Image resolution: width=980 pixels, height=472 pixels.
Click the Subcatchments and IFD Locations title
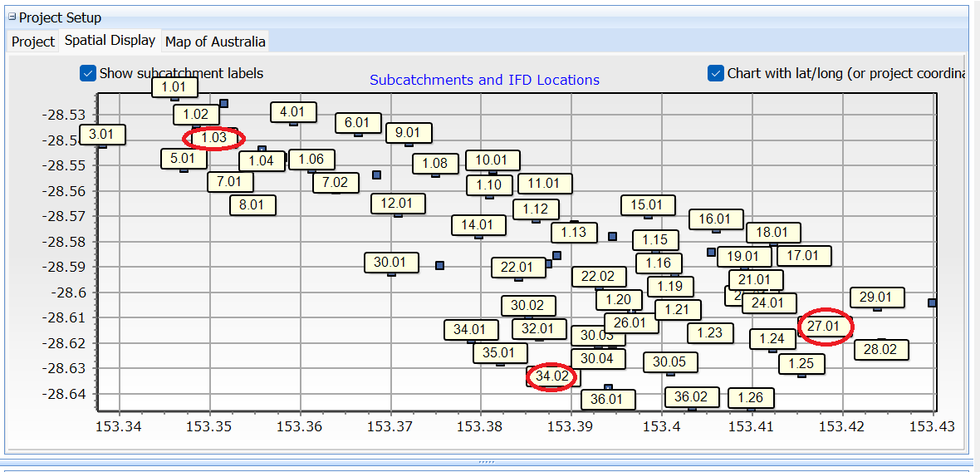(x=484, y=80)
